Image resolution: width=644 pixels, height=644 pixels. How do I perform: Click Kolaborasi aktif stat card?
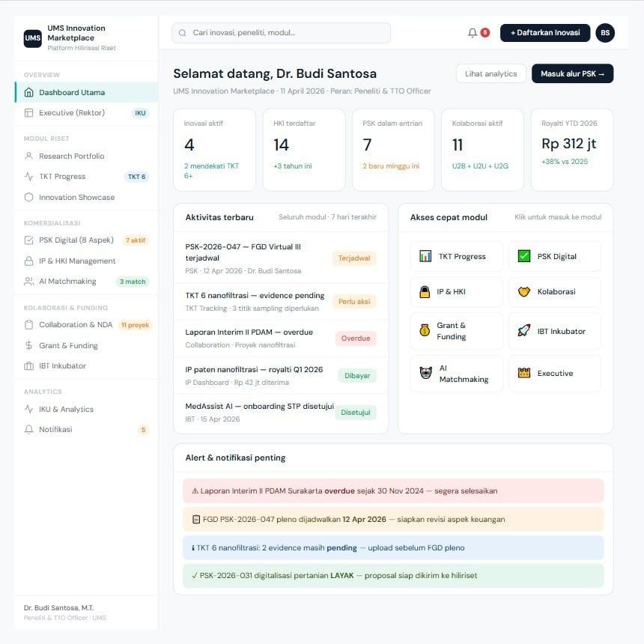point(482,150)
